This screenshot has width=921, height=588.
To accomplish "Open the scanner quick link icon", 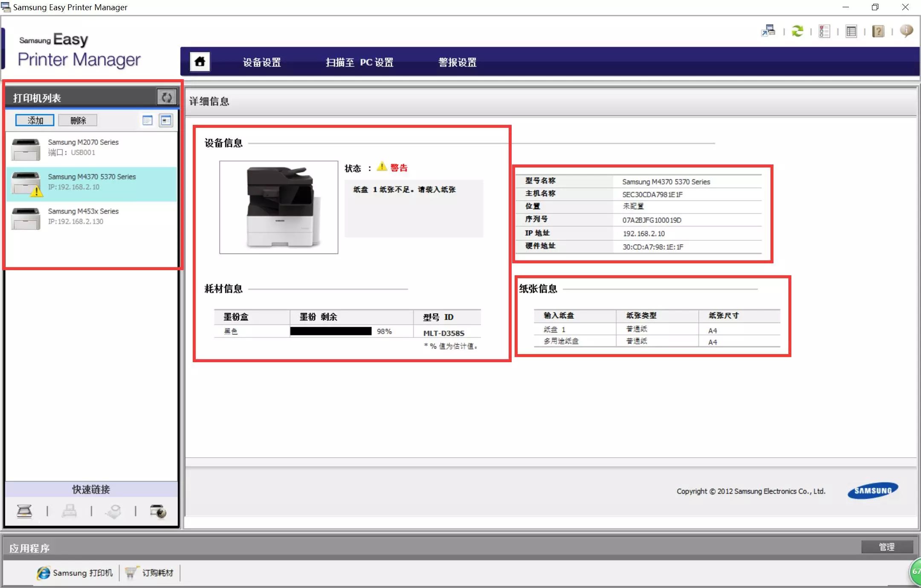I will click(x=24, y=511).
